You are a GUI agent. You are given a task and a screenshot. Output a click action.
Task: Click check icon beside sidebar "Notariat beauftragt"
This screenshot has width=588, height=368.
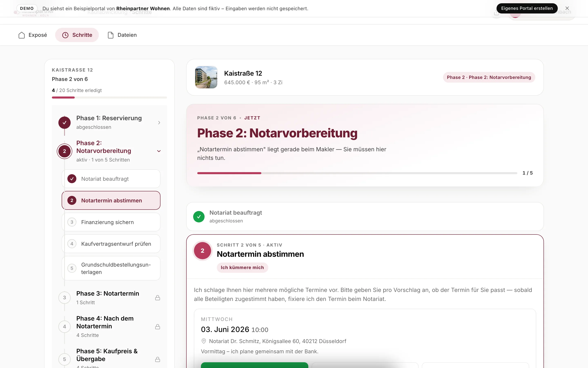[72, 179]
